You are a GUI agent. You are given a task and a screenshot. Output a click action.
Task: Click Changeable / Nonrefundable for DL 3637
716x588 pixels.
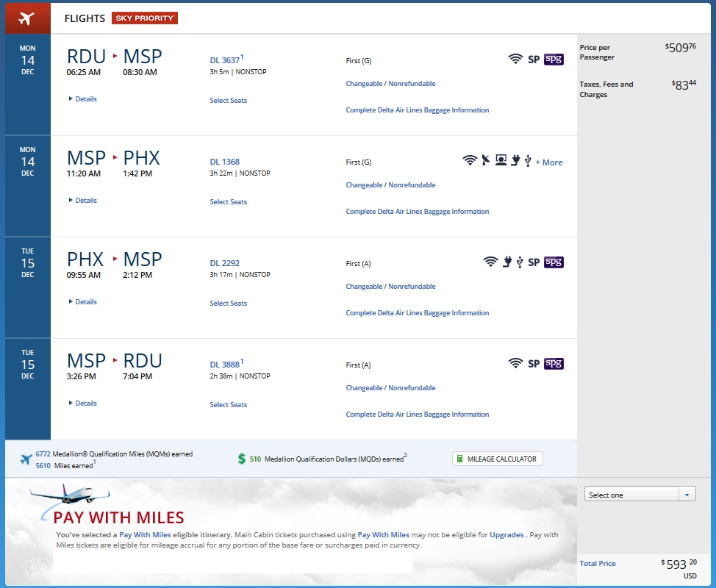(x=390, y=84)
